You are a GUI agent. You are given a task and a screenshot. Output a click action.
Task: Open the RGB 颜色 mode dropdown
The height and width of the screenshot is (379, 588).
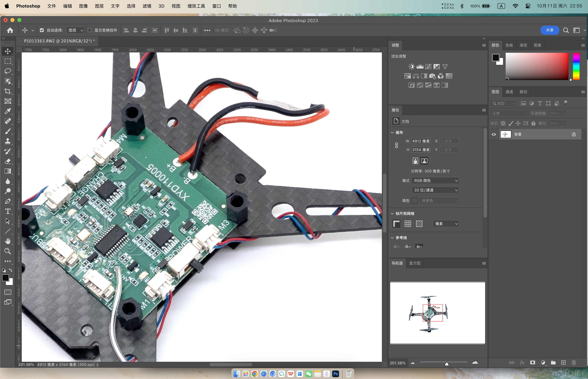point(435,181)
